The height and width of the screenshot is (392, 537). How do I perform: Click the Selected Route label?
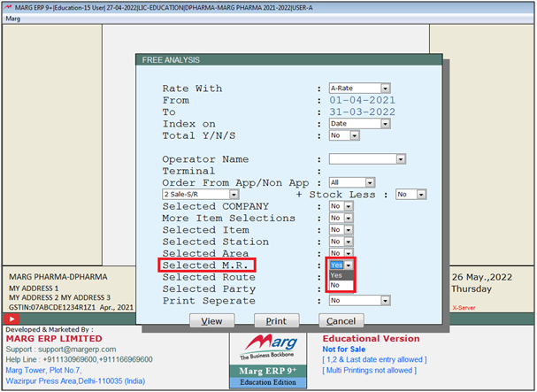[209, 277]
